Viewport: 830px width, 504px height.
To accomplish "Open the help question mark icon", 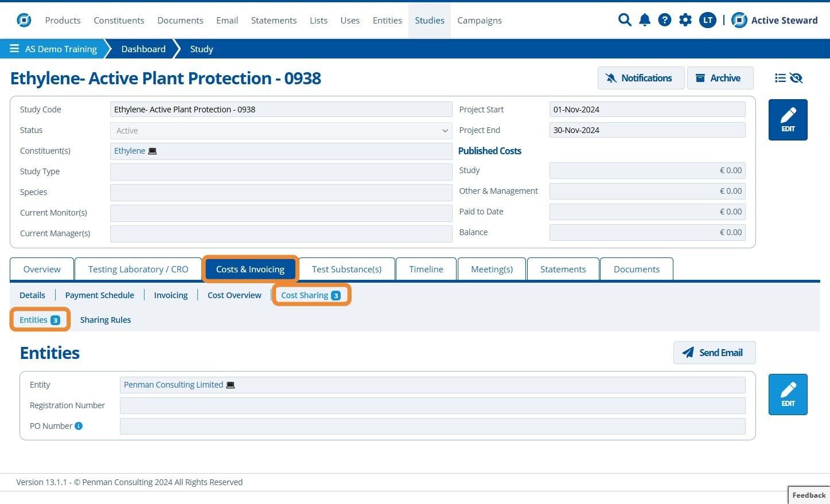I will pyautogui.click(x=665, y=20).
